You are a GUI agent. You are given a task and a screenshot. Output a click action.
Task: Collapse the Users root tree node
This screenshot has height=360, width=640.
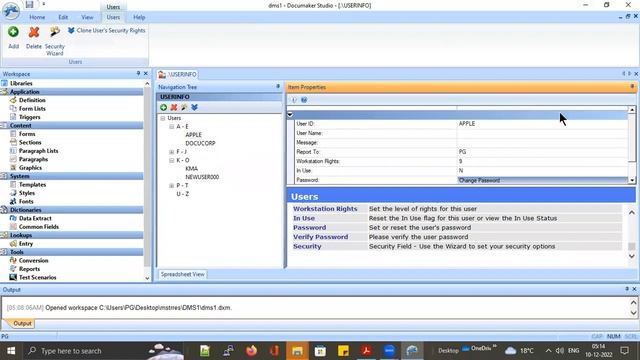coord(163,118)
